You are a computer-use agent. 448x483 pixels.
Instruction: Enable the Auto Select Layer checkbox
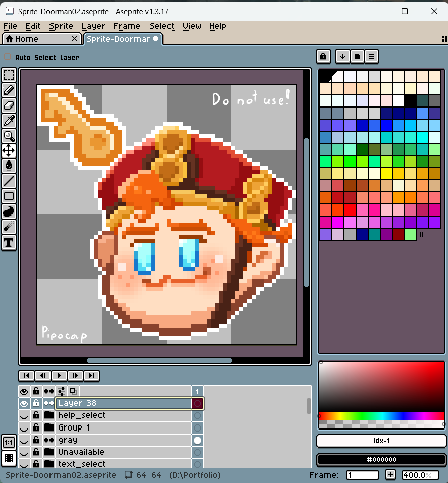(8, 57)
